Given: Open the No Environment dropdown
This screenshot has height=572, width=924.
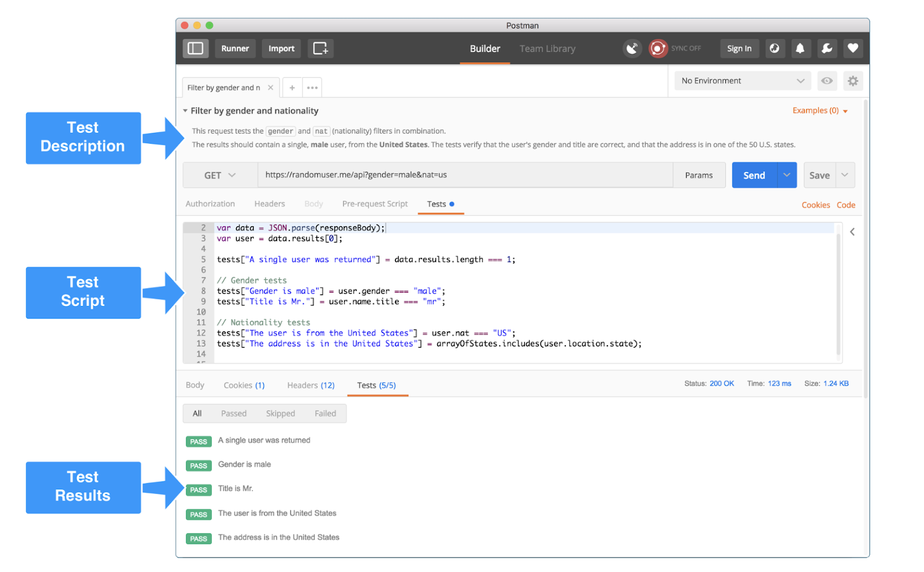Looking at the screenshot, I should point(743,81).
